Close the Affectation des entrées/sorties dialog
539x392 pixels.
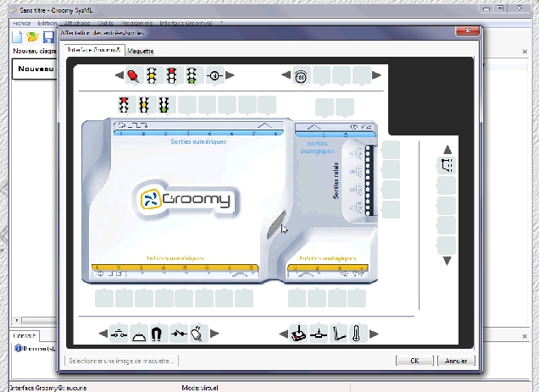coord(468,31)
